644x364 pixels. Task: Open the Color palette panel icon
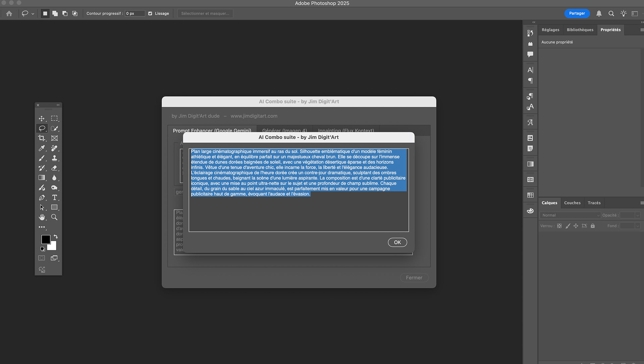pyautogui.click(x=530, y=211)
